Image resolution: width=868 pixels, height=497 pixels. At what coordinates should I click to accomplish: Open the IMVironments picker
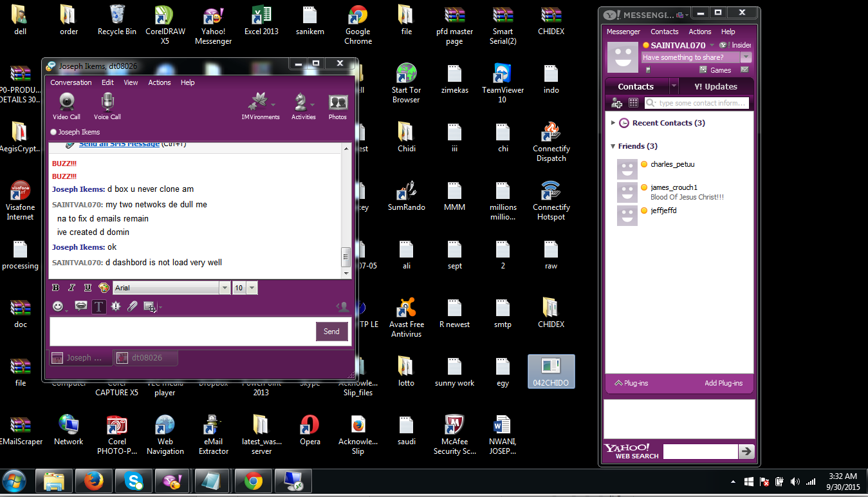tap(261, 106)
